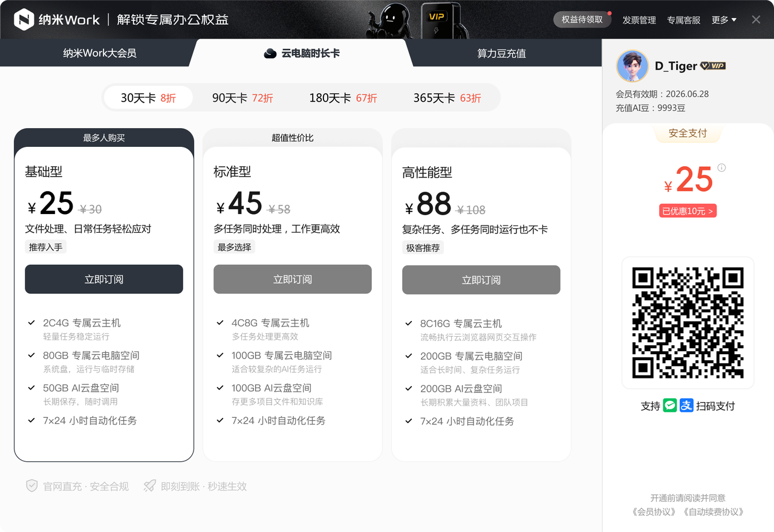Expand the 已优惠10元 discount details

pyautogui.click(x=688, y=211)
